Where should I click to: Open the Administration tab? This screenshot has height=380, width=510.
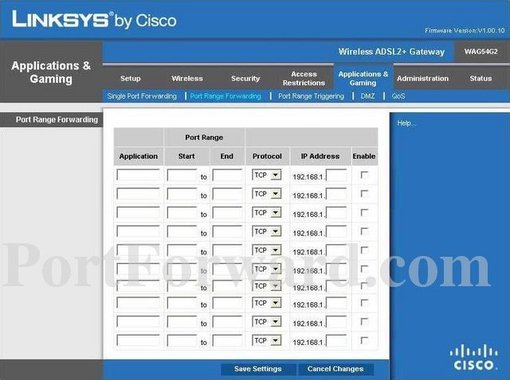(422, 78)
